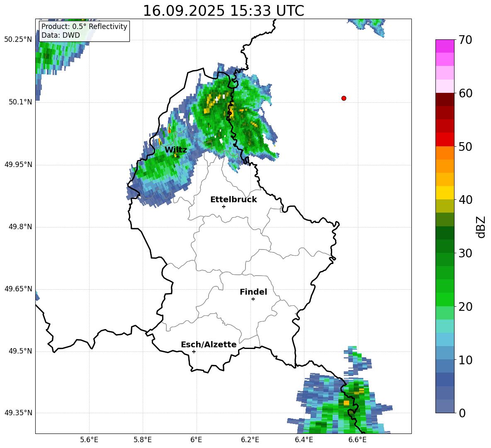Image resolution: width=491 pixels, height=448 pixels.
Task: Click the red dot marker east of the storm
Action: pyautogui.click(x=344, y=98)
